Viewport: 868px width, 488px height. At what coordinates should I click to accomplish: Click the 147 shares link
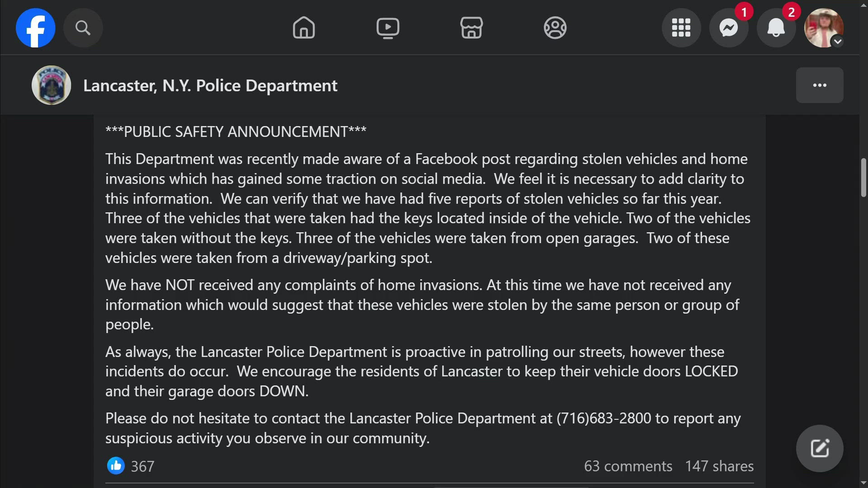pyautogui.click(x=719, y=466)
